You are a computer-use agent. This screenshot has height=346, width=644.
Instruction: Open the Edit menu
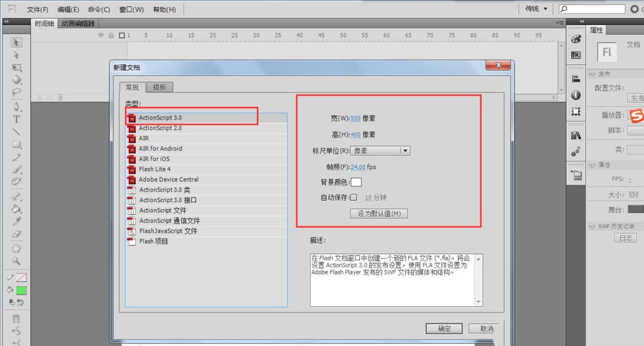[x=68, y=10]
